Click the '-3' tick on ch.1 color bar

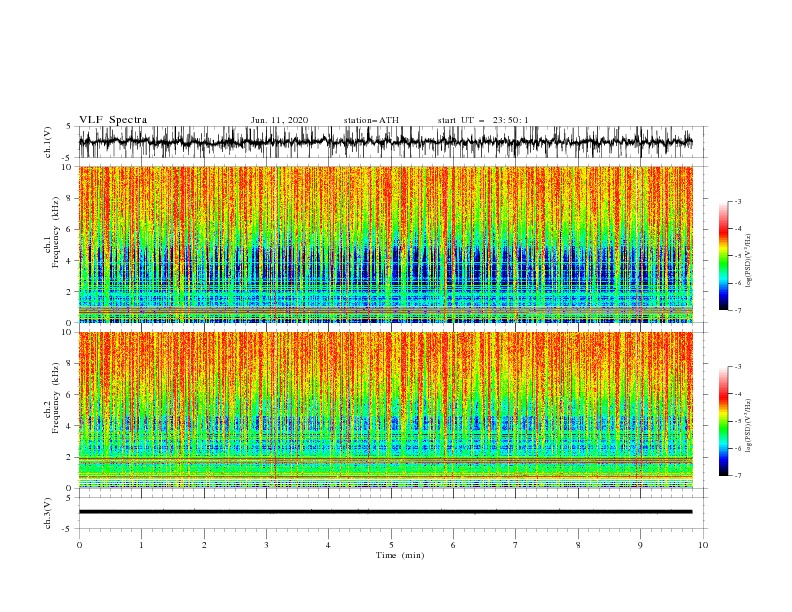(x=737, y=201)
